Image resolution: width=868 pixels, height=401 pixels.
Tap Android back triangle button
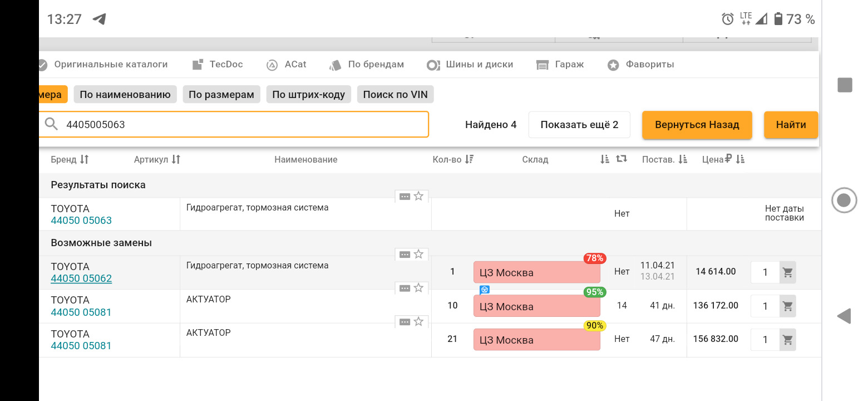[x=844, y=316]
